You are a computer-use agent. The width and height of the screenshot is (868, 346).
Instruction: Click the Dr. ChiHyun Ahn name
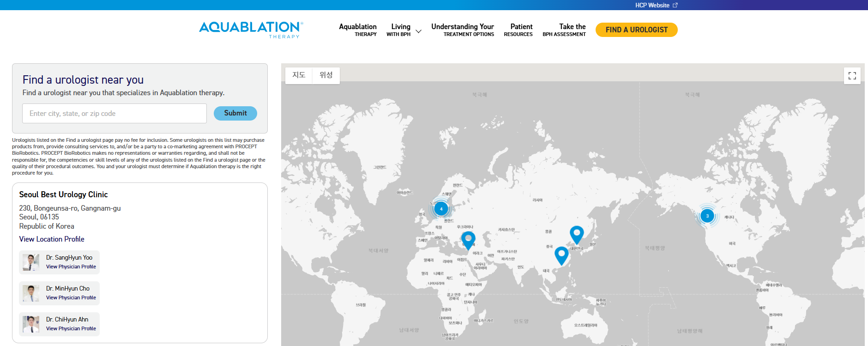coord(67,319)
